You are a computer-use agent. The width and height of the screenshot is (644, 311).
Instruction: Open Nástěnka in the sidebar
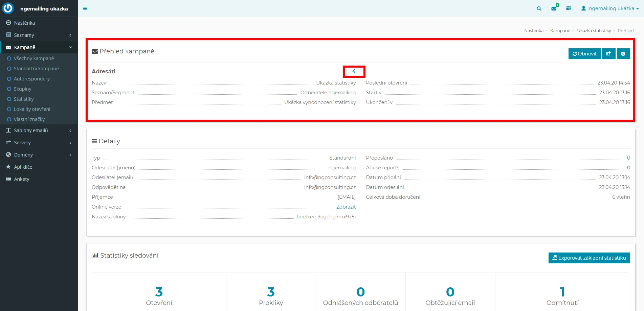[24, 23]
